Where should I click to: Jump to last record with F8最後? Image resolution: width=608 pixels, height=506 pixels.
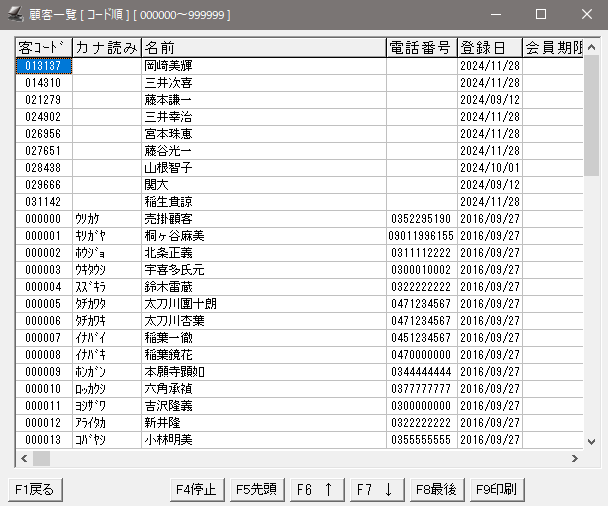point(436,489)
